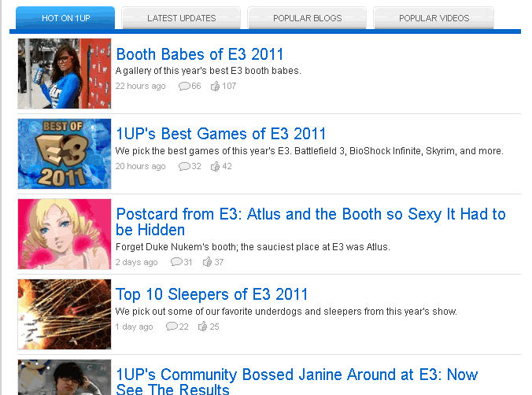This screenshot has width=532, height=395.
Task: Click thumbs-up icon beside 107
Action: click(215, 87)
